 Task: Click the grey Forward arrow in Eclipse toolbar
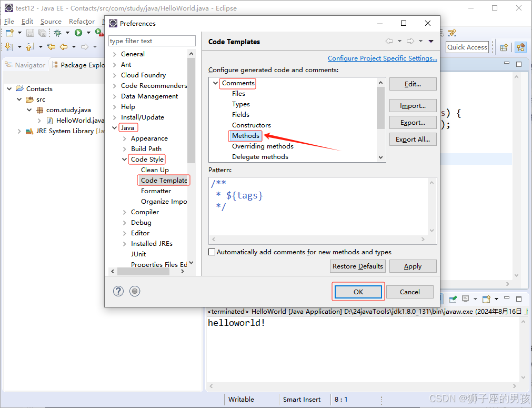tap(85, 46)
